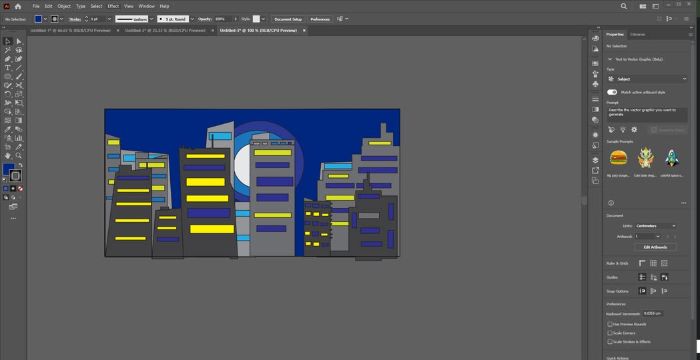Activate the Hand tool
This screenshot has height=360, width=700.
click(8, 156)
